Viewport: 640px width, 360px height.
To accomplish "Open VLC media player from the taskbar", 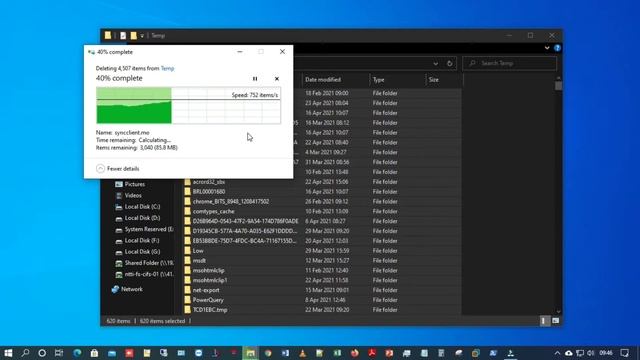I will 302,353.
